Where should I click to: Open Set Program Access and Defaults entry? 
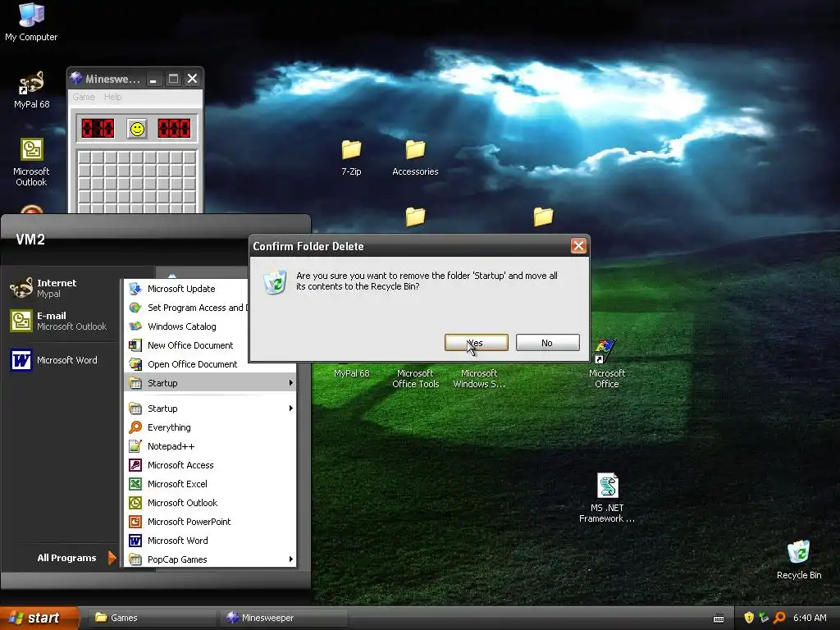(186, 308)
